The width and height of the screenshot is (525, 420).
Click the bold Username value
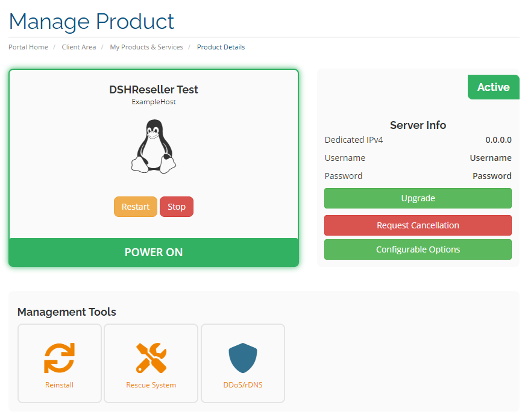pos(491,158)
